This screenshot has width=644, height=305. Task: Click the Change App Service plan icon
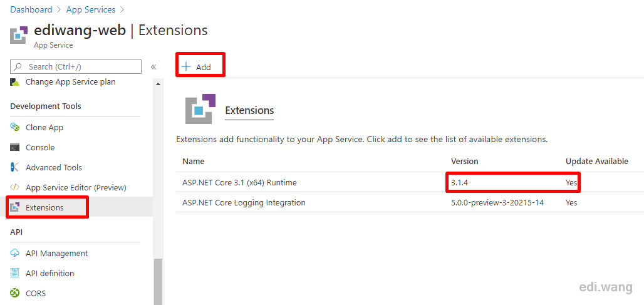click(15, 81)
